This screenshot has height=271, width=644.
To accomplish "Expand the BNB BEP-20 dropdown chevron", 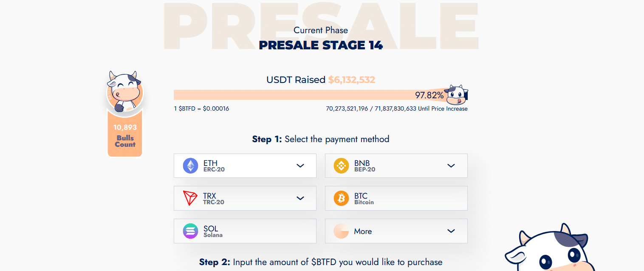I will 451,165.
